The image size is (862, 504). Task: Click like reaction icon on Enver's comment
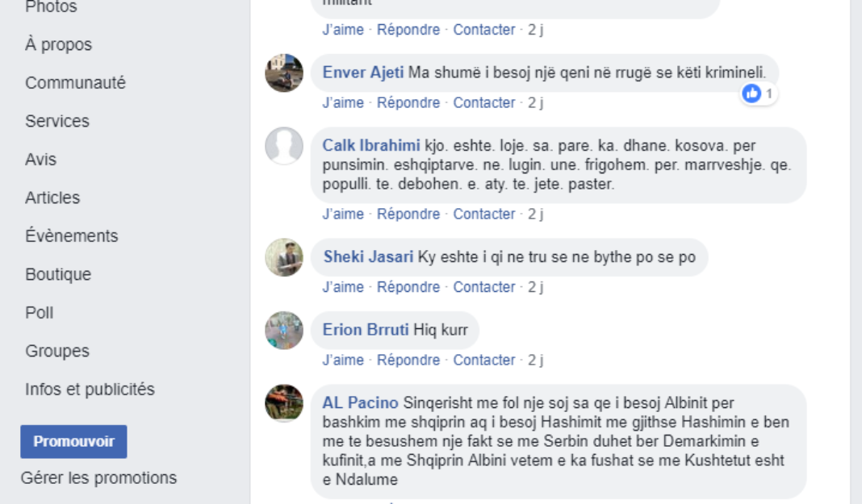752,94
